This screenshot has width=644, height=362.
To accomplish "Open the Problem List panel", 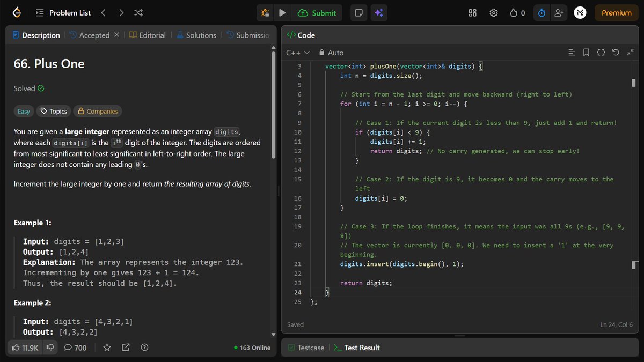I will [x=63, y=13].
